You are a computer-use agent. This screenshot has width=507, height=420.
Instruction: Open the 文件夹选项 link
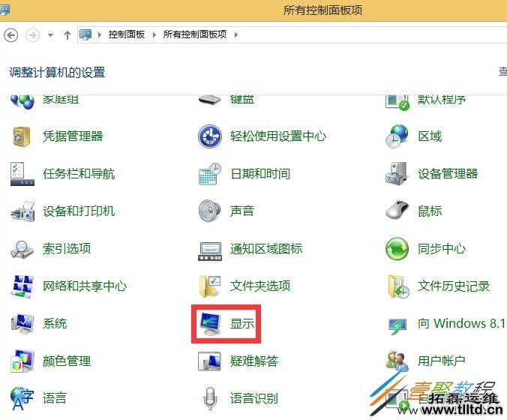tap(260, 286)
